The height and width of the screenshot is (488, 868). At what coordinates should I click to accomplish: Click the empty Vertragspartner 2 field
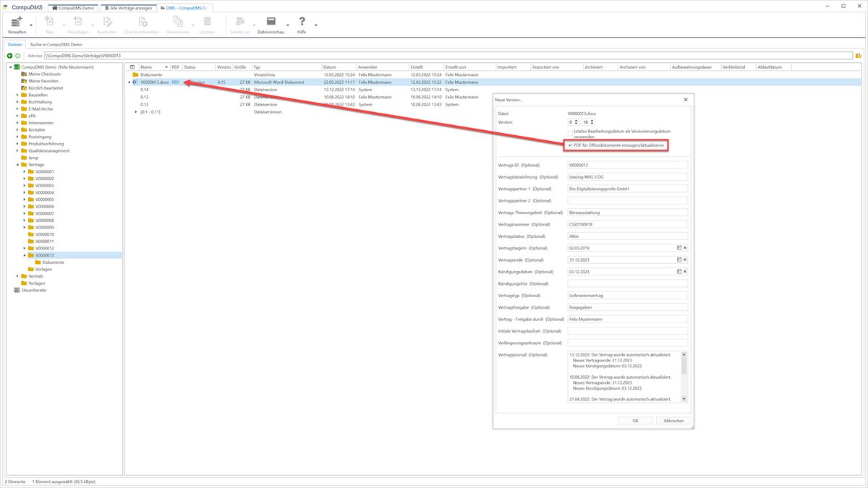tap(627, 200)
